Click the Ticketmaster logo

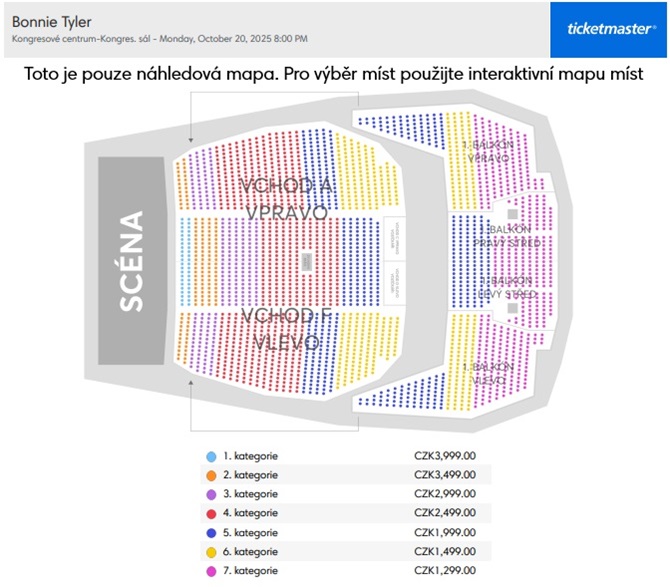point(608,29)
